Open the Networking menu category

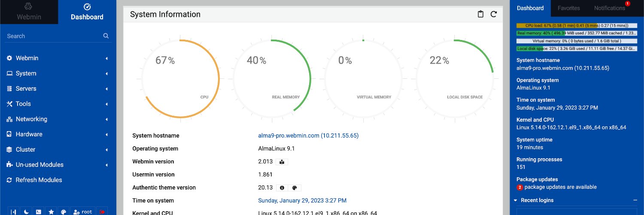click(58, 119)
